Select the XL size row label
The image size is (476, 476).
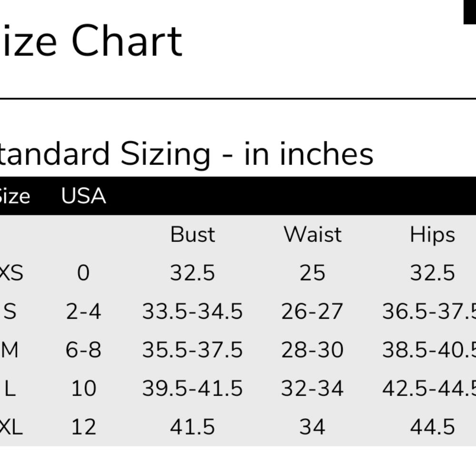[x=10, y=426]
